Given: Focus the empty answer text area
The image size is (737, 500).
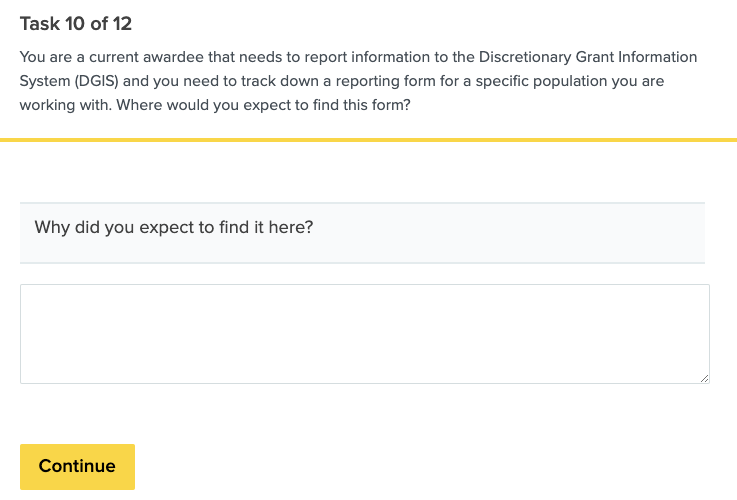Looking at the screenshot, I should click(364, 333).
